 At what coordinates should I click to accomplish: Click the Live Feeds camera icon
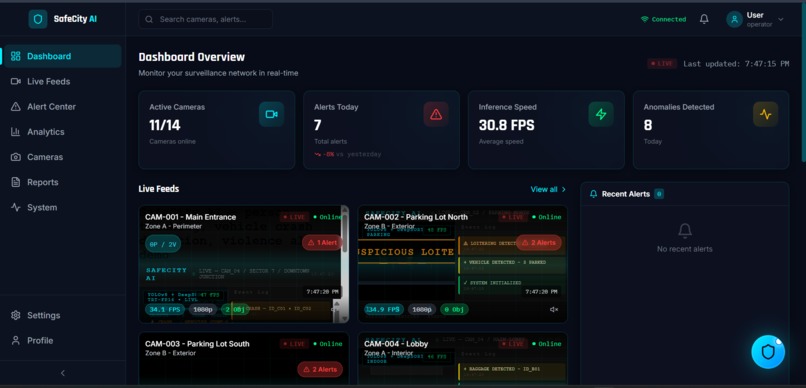point(15,81)
